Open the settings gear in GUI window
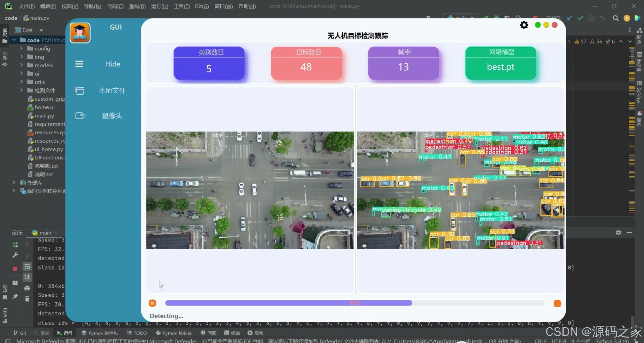This screenshot has width=644, height=343. [x=524, y=25]
